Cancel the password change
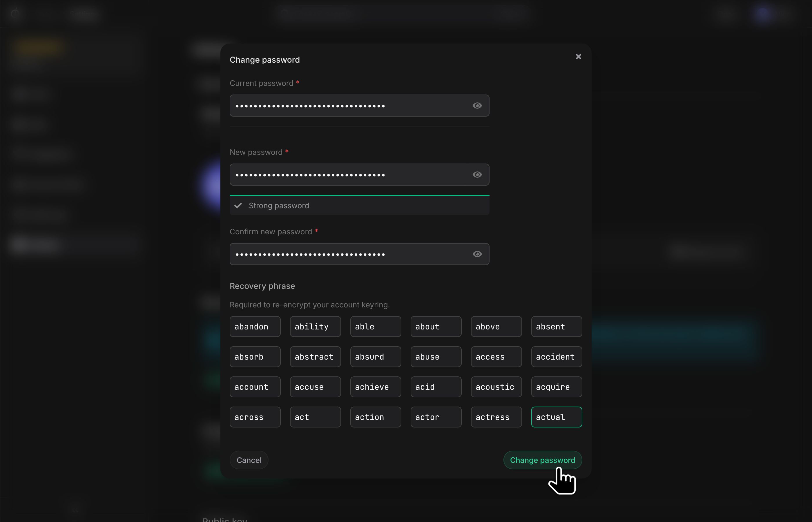 [x=249, y=460]
